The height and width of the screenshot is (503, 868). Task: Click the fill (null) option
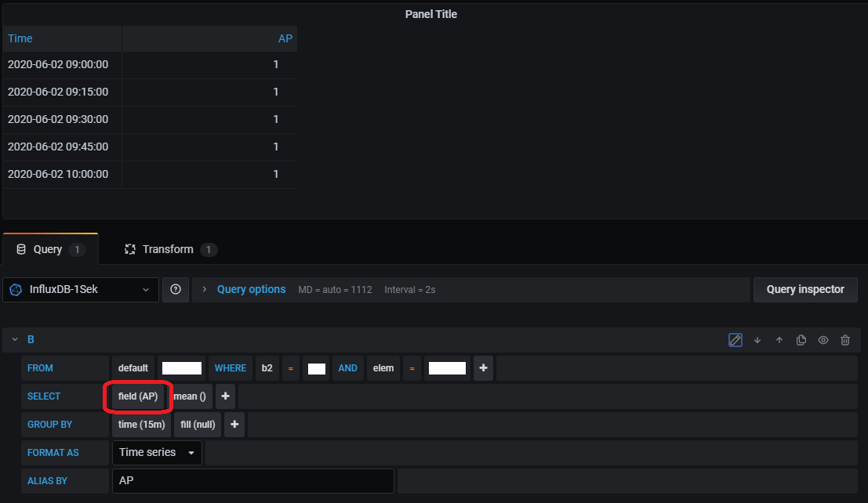pyautogui.click(x=197, y=424)
